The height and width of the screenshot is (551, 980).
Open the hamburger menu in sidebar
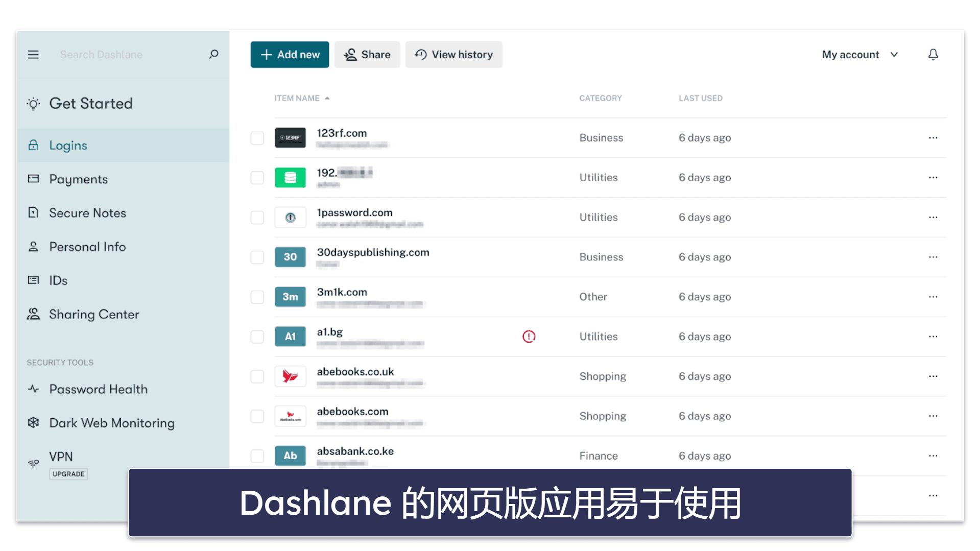pyautogui.click(x=33, y=55)
